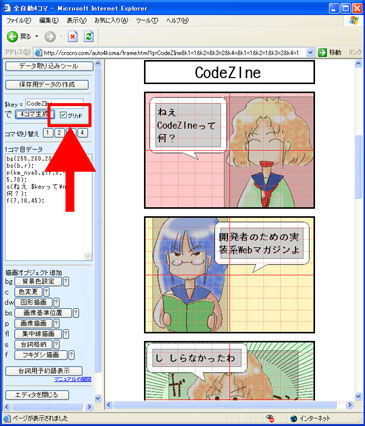Click the 保存用データの作成 button
This screenshot has width=365, height=426.
[x=47, y=85]
